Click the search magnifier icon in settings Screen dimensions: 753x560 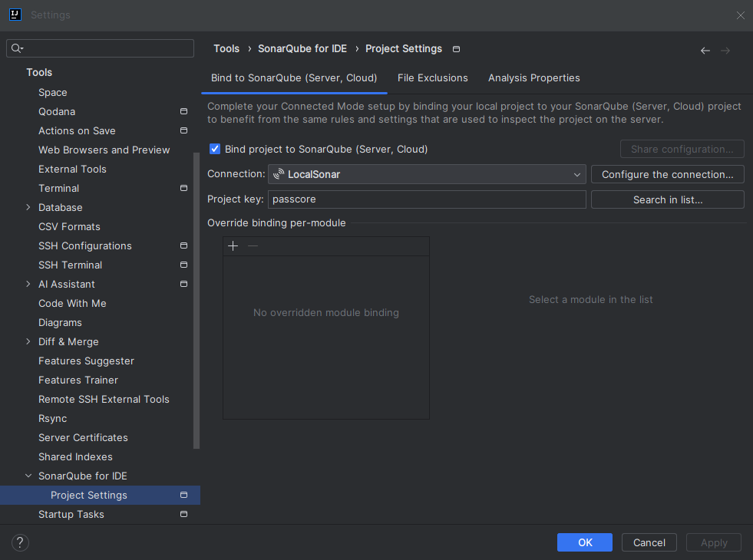click(17, 48)
